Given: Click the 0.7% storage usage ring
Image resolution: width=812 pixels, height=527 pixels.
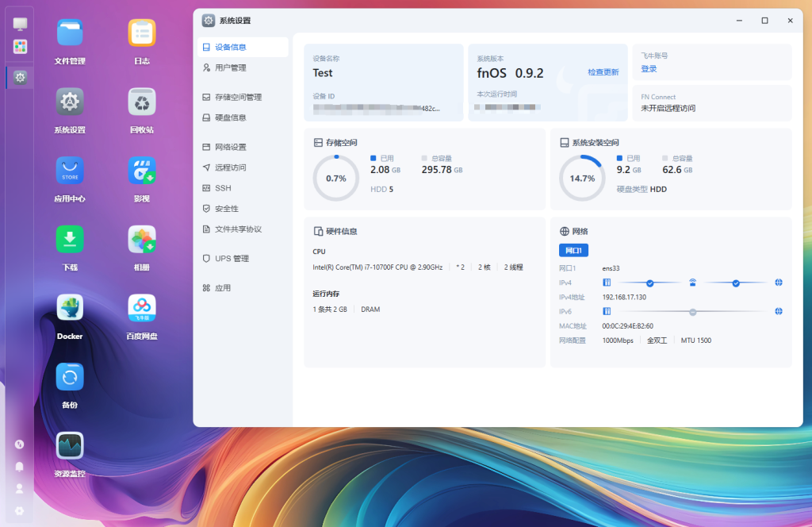Looking at the screenshot, I should (x=335, y=179).
